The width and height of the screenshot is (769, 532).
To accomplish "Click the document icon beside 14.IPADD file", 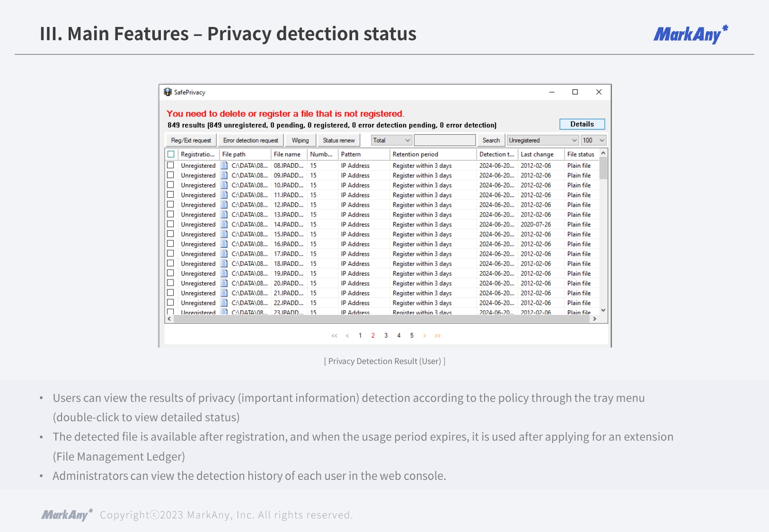I will (224, 224).
